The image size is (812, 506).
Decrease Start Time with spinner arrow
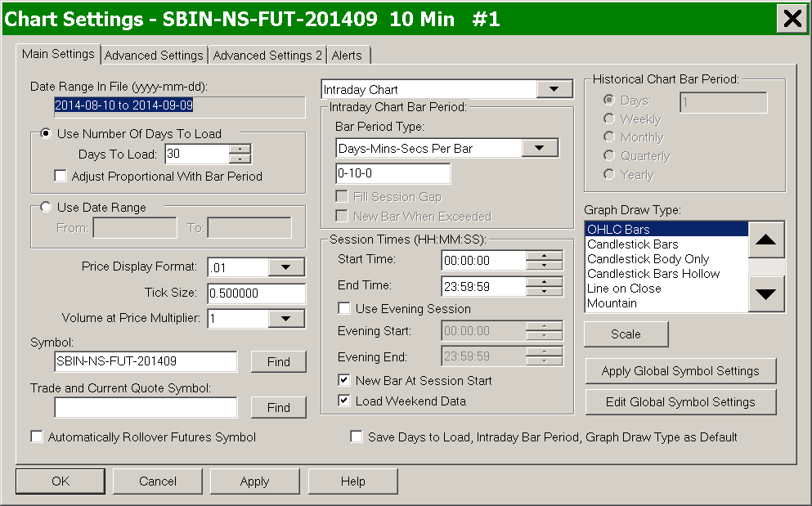[544, 265]
